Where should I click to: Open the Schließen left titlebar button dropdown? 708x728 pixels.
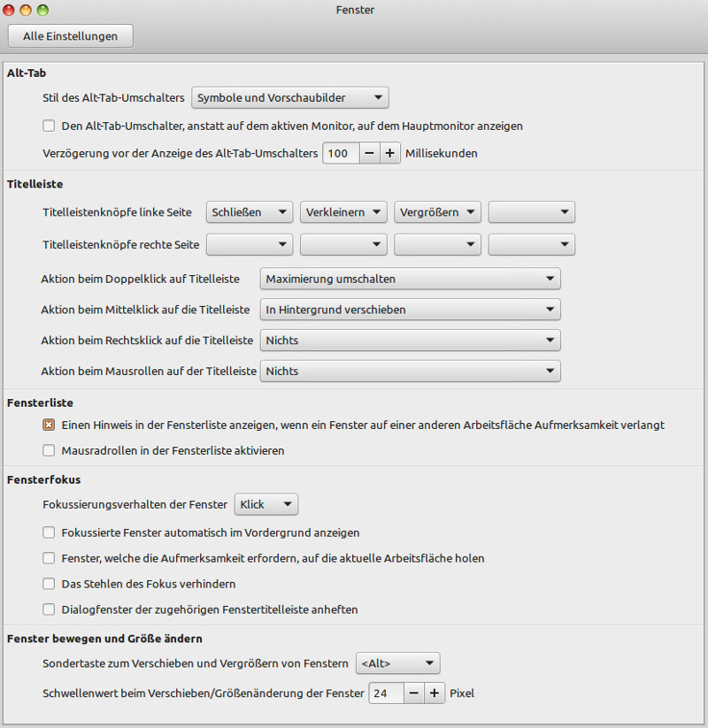point(250,212)
